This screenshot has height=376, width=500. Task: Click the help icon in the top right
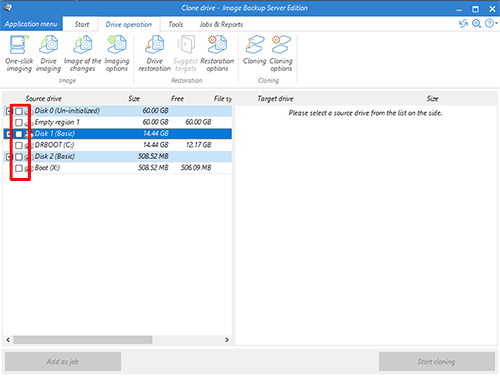(489, 23)
